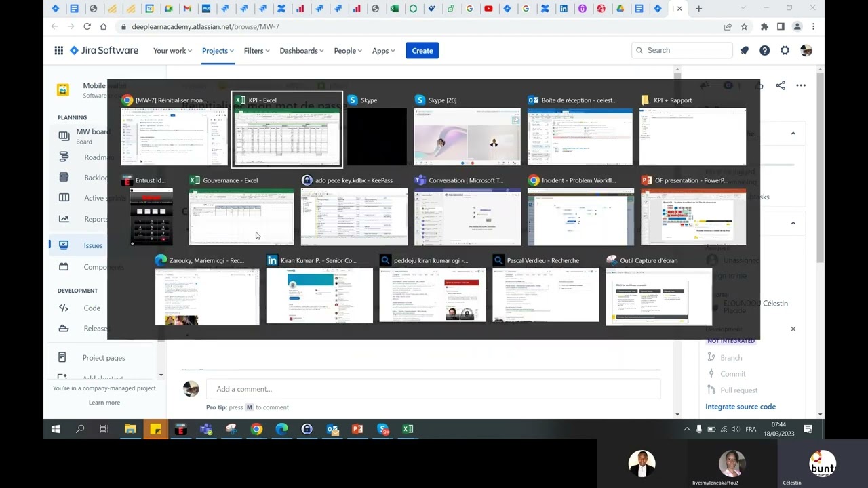Screen dimensions: 868x488
Task: Open the issue more actions ellipsis menu
Action: pyautogui.click(x=801, y=85)
